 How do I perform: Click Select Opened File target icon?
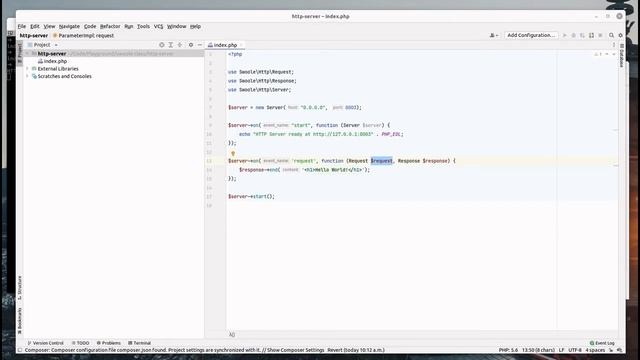(x=162, y=45)
